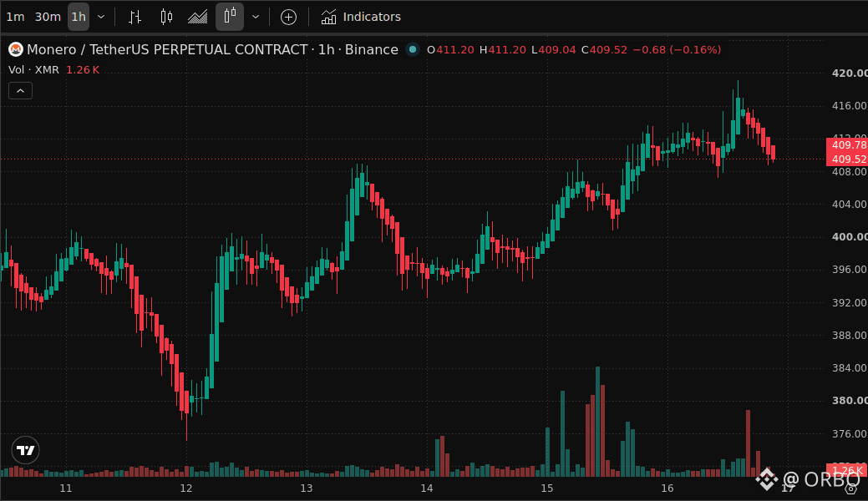
Task: Click the 420.00 price axis label
Action: (x=849, y=73)
